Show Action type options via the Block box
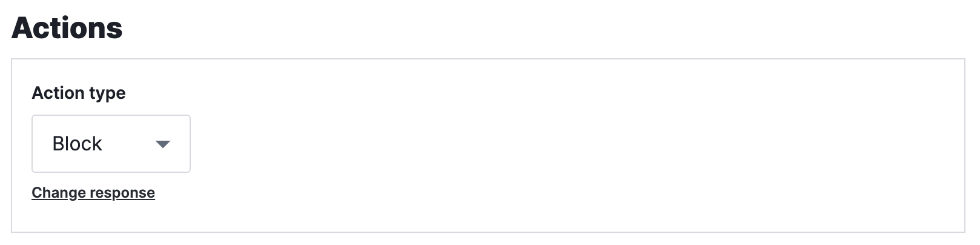 [x=111, y=144]
